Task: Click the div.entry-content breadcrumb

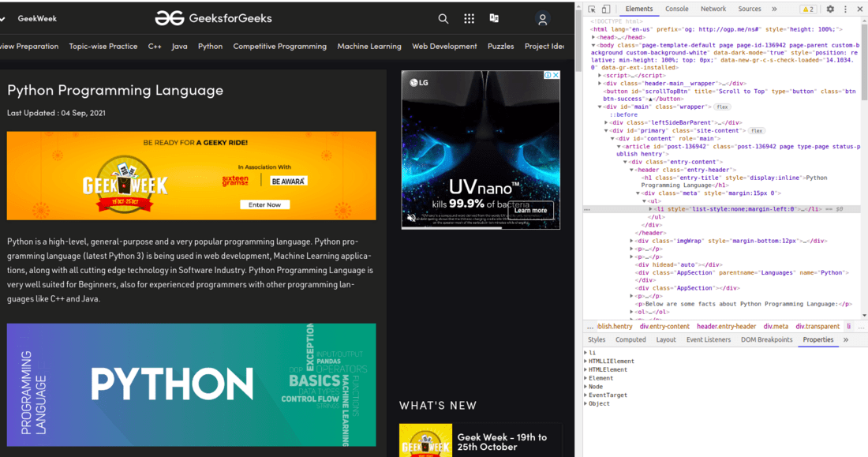Action: [664, 326]
